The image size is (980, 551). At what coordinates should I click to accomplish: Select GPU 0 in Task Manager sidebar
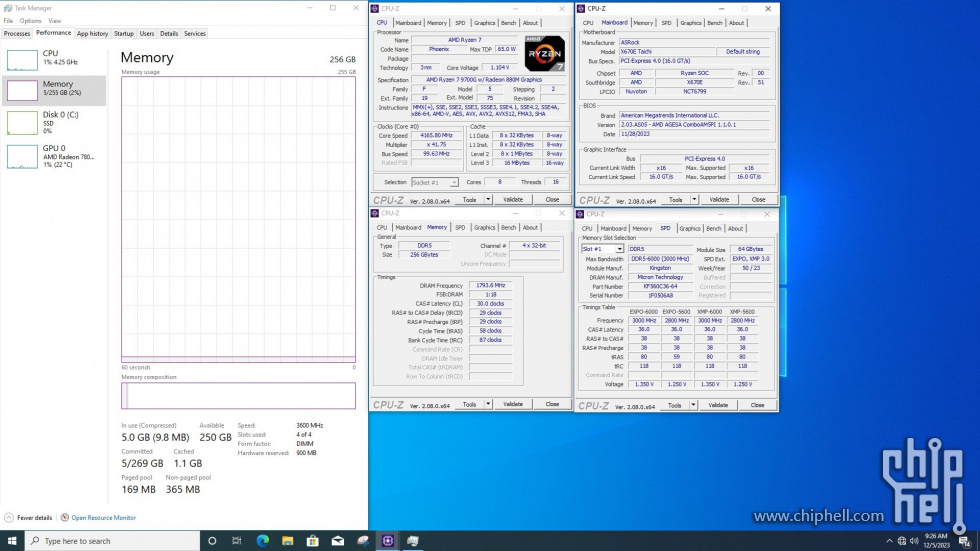[54, 156]
